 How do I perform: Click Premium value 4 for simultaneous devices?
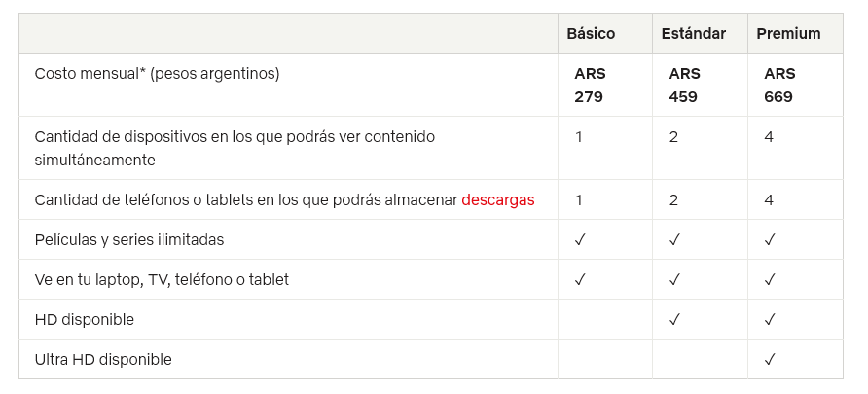pyautogui.click(x=769, y=136)
